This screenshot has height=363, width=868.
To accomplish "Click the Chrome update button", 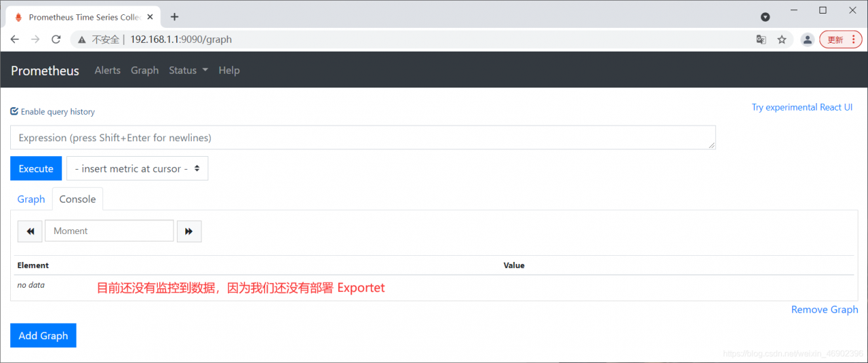I will [841, 39].
